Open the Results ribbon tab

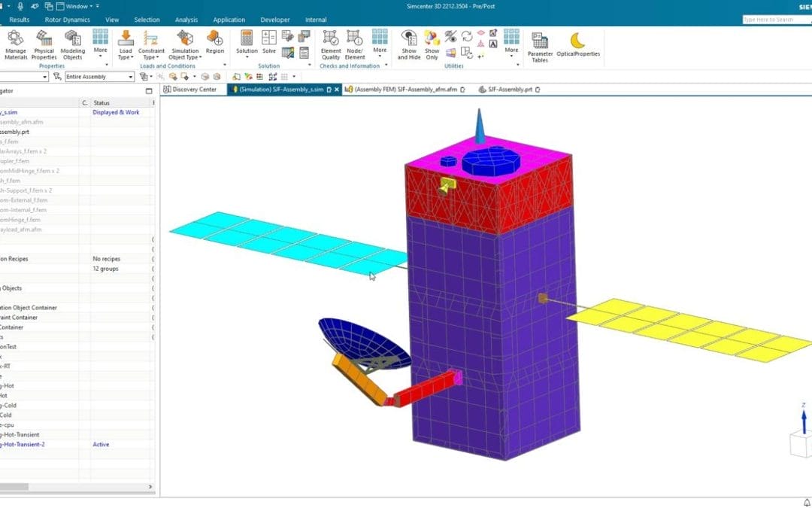19,20
